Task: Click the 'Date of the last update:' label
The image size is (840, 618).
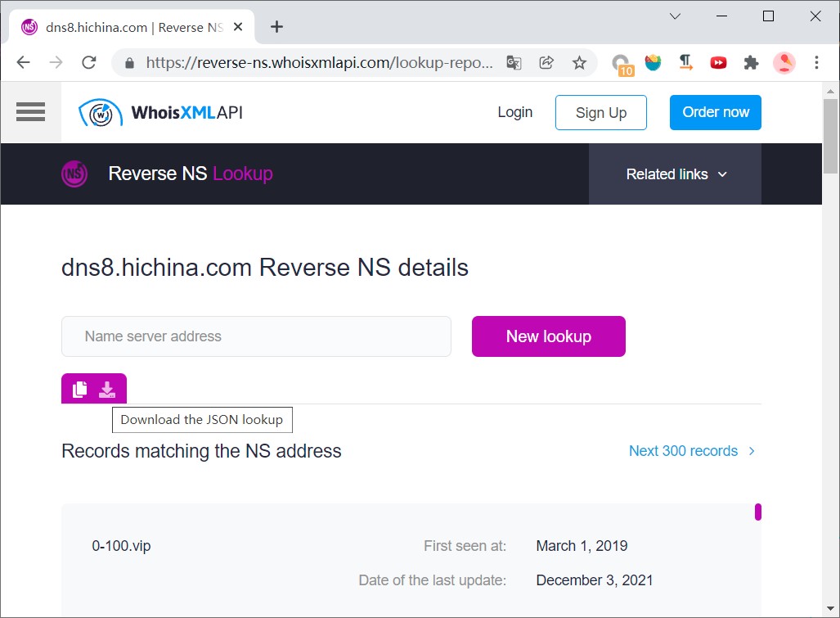Action: [433, 580]
